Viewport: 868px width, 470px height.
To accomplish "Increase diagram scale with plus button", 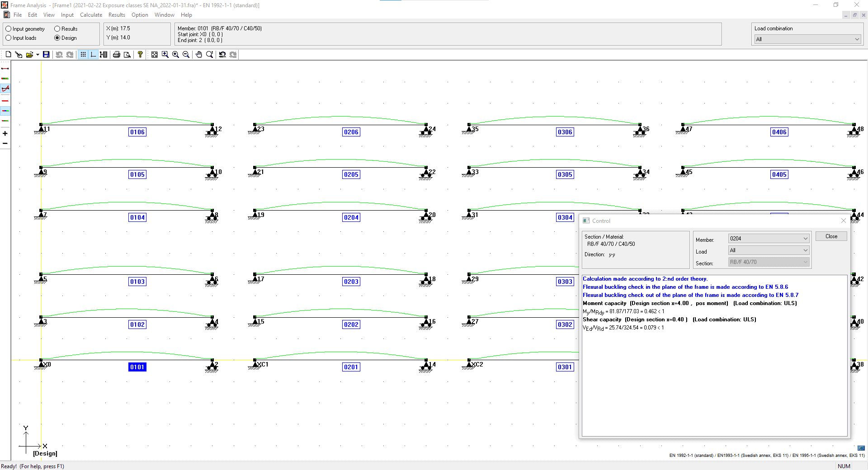I will point(5,134).
